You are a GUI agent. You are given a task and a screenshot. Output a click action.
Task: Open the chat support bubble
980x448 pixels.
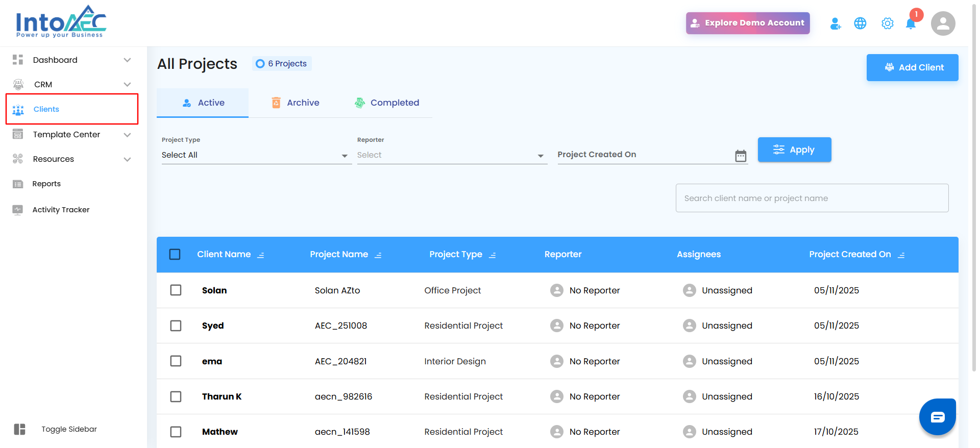click(937, 417)
